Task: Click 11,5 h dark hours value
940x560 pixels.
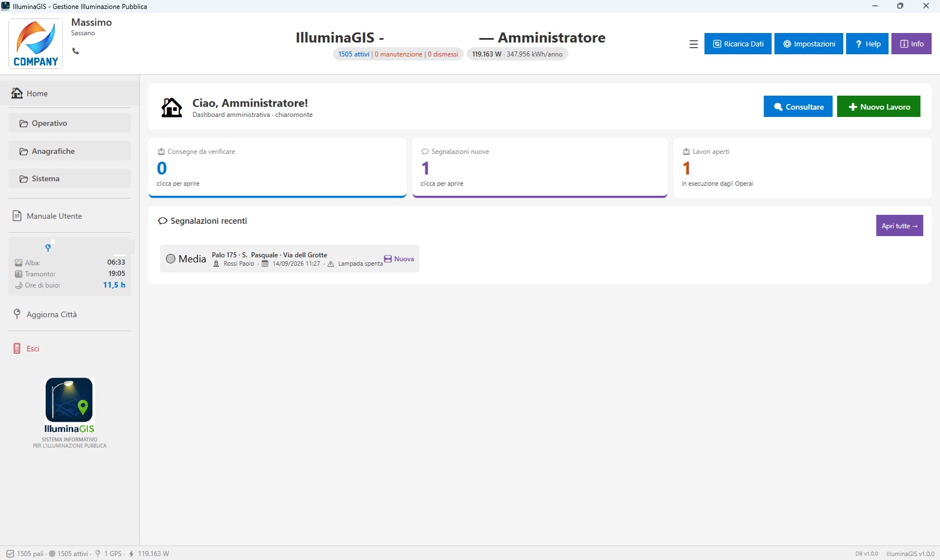Action: [x=114, y=285]
